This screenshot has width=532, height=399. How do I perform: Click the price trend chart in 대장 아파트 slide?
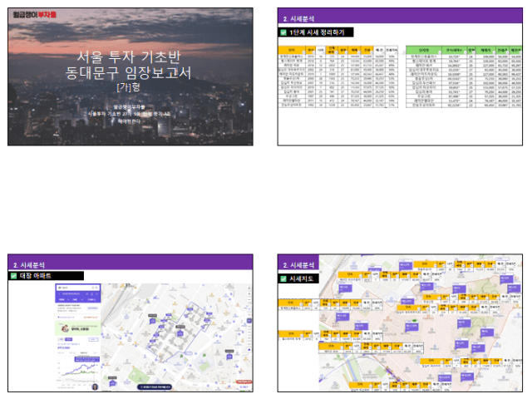(78, 369)
